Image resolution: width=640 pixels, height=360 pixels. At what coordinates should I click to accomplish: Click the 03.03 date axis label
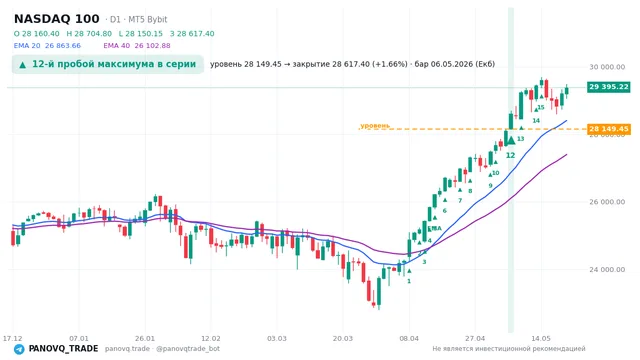(277, 338)
